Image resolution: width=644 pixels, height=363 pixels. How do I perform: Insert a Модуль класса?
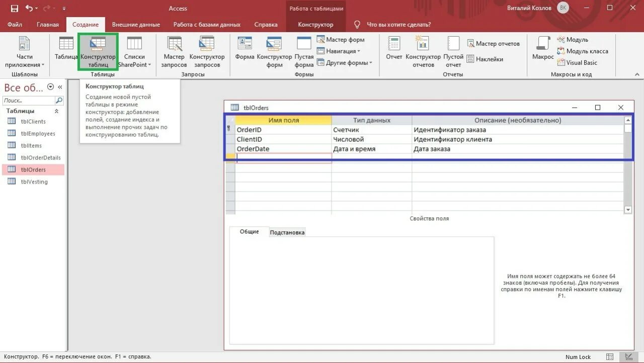point(583,51)
